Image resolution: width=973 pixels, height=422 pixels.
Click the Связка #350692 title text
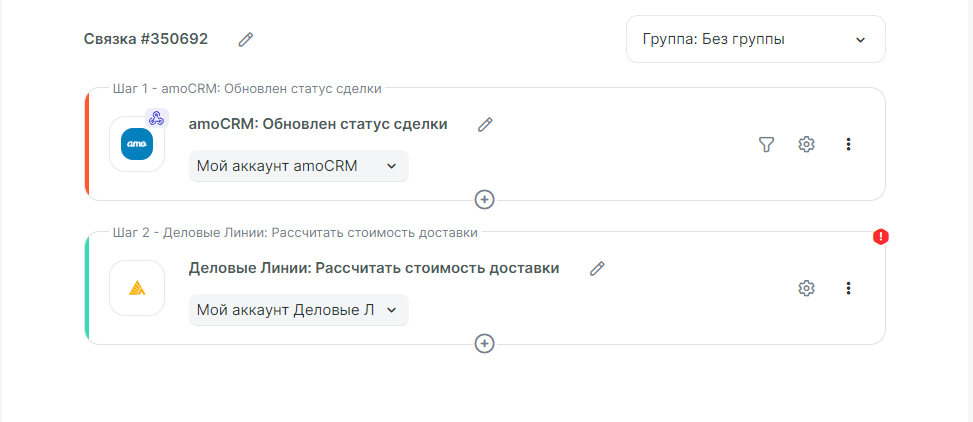click(146, 39)
